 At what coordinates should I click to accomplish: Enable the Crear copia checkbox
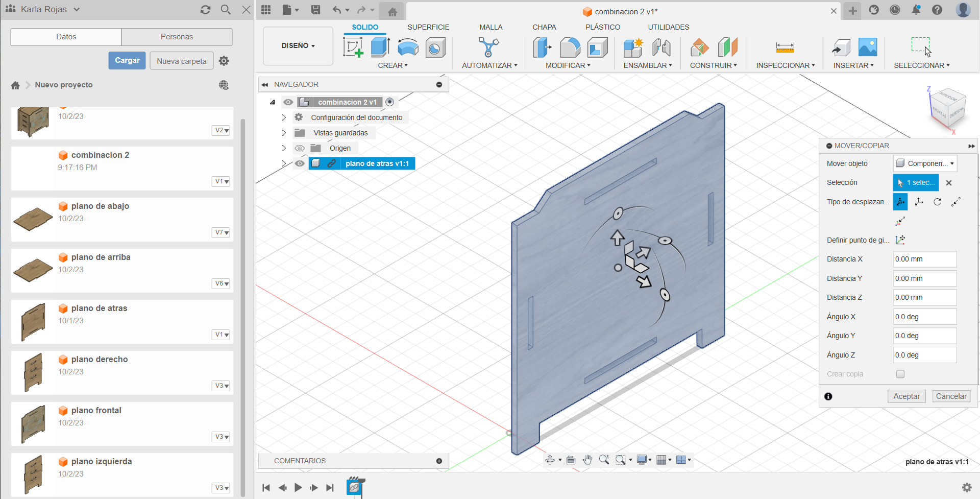click(900, 374)
